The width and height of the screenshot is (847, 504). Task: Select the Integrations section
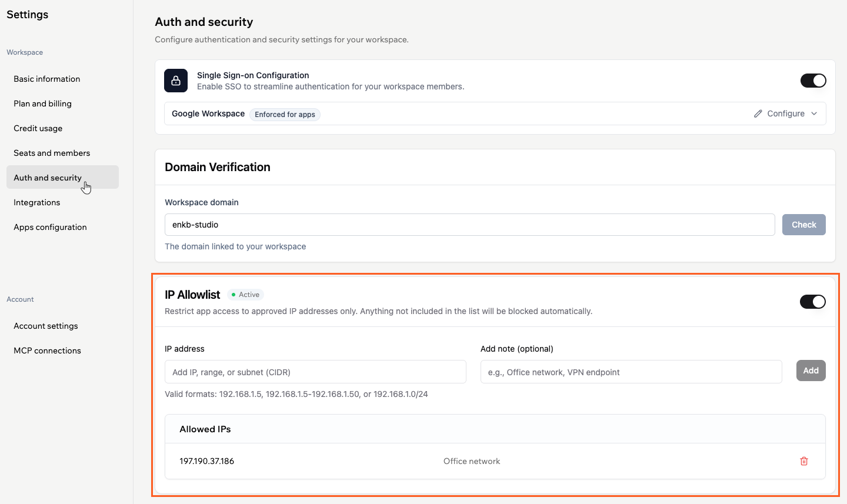click(x=36, y=202)
